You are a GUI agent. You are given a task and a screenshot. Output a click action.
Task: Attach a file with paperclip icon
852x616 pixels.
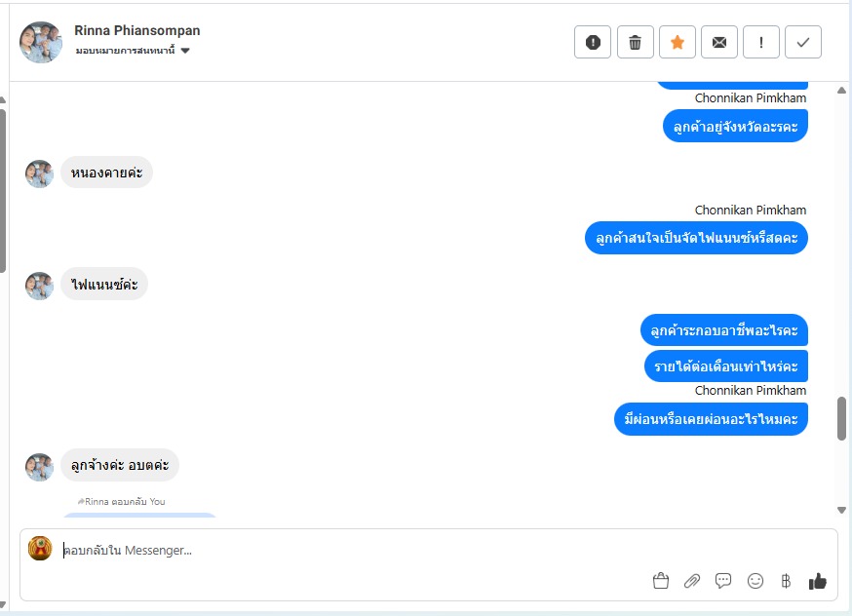(x=692, y=581)
